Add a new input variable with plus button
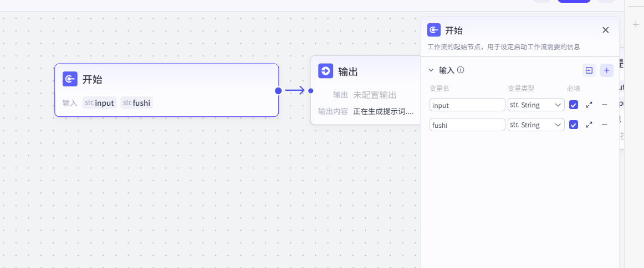Viewport: 644px width, 268px height. point(607,70)
